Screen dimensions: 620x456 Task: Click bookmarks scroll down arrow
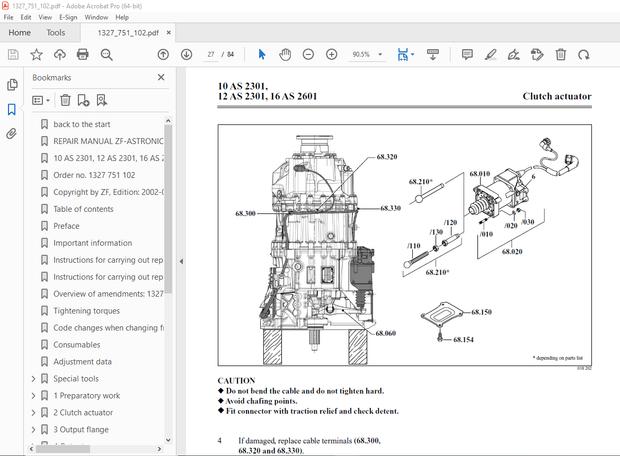coord(168,440)
